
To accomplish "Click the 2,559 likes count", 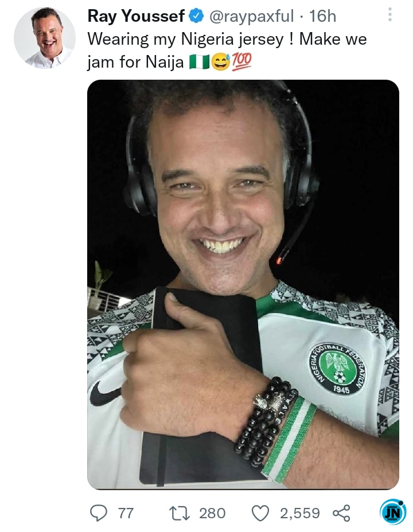I will coord(300,513).
